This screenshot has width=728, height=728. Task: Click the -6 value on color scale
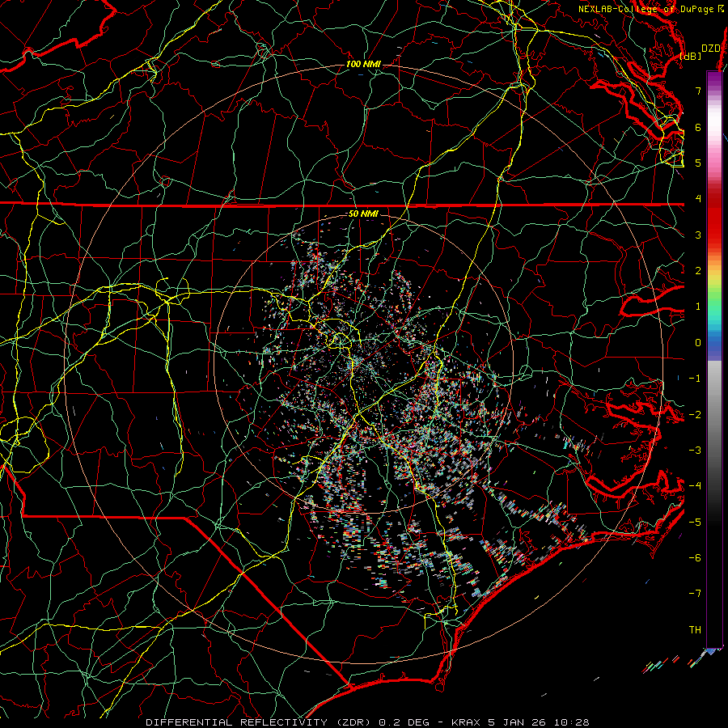click(x=695, y=557)
